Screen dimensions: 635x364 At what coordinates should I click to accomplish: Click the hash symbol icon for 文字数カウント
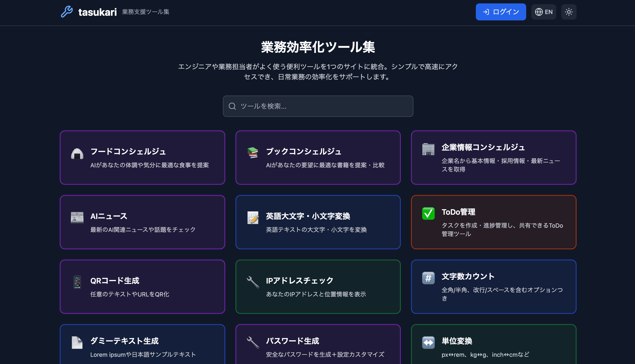click(428, 278)
